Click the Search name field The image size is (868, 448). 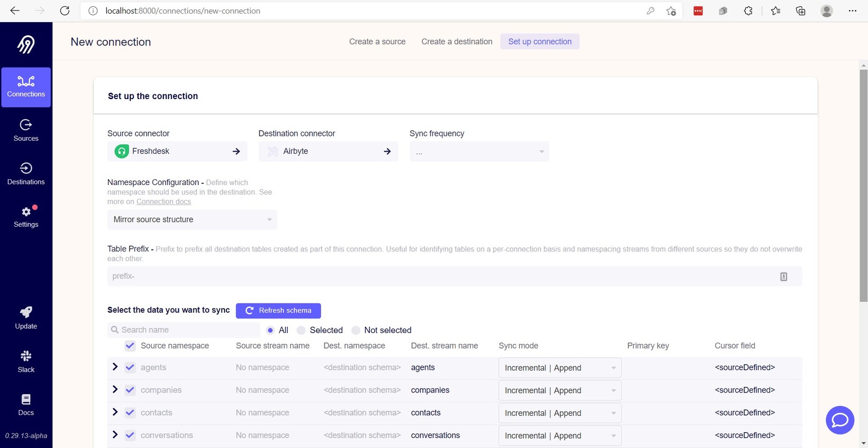pyautogui.click(x=184, y=330)
